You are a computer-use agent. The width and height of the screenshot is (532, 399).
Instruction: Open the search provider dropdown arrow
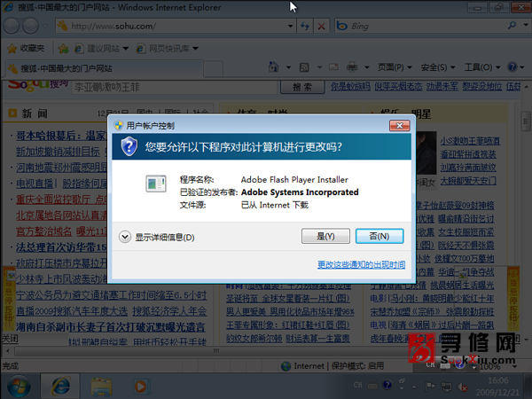526,25
